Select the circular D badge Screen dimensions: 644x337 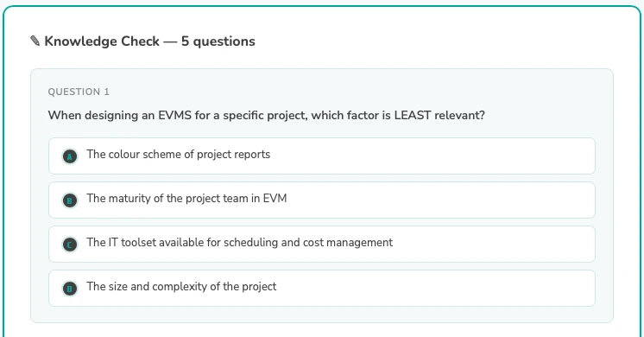(x=70, y=289)
